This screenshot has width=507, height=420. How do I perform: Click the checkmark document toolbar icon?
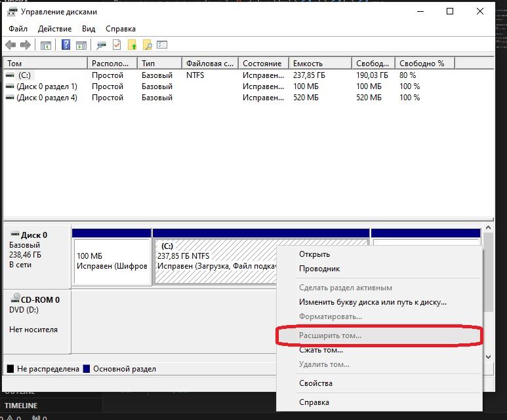tap(117, 45)
